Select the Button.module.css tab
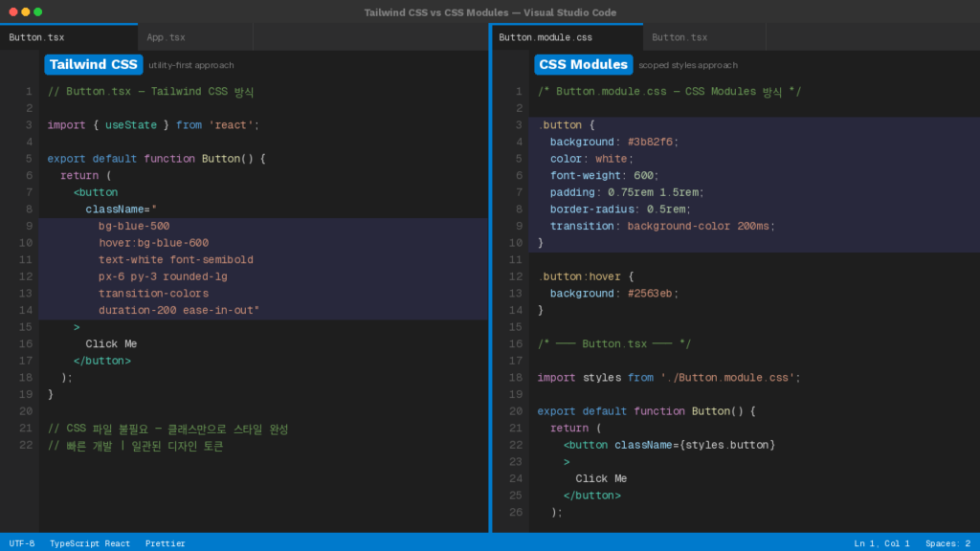This screenshot has height=551, width=980. point(551,36)
